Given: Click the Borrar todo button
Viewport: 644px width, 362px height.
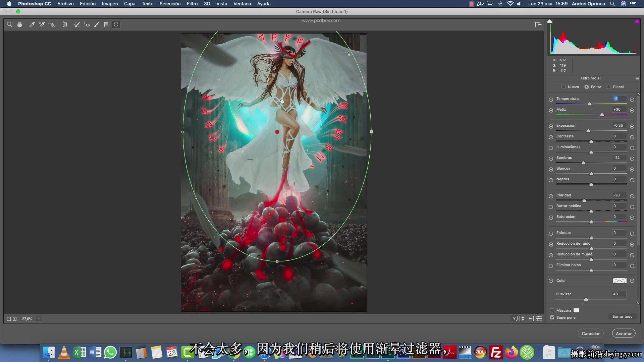Looking at the screenshot, I should click(x=622, y=316).
